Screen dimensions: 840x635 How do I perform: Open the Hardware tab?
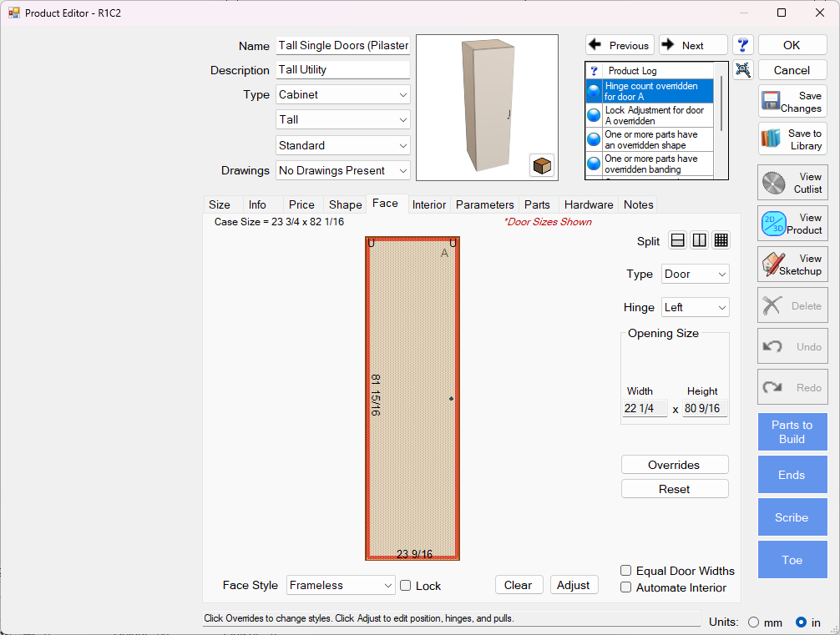click(x=589, y=204)
